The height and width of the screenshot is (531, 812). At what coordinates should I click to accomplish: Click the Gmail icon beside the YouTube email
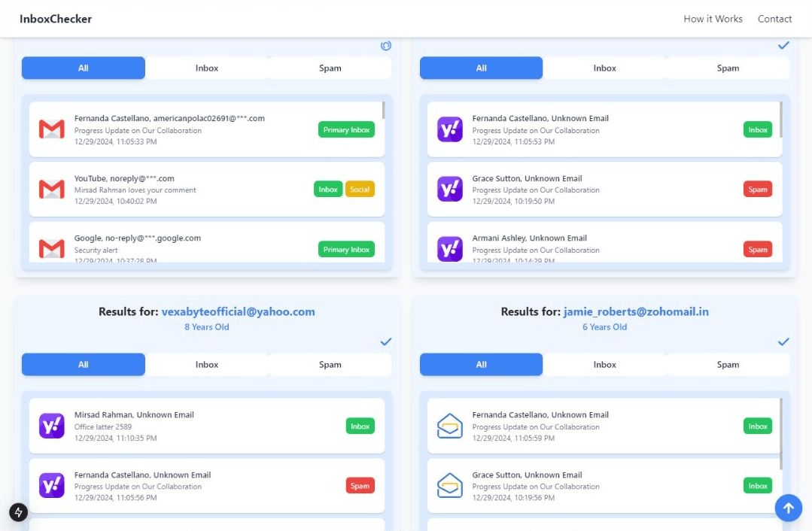(x=51, y=190)
